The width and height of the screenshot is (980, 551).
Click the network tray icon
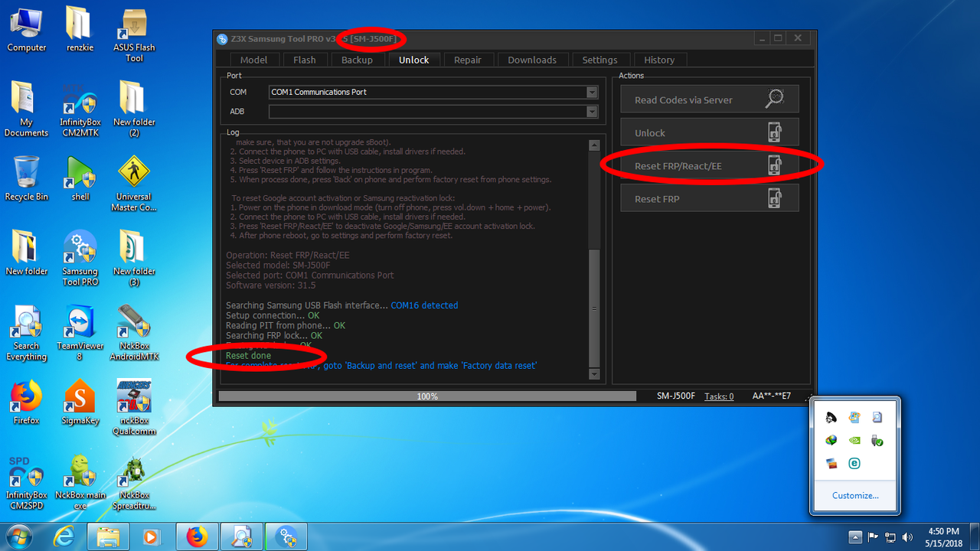890,536
